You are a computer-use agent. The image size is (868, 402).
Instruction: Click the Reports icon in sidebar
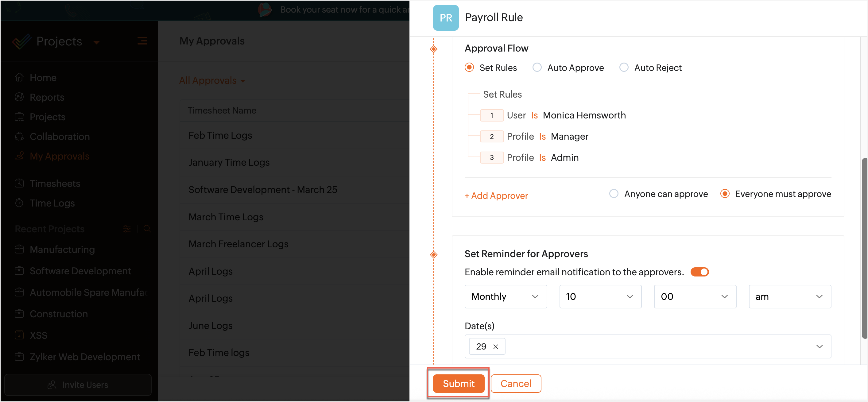[19, 97]
